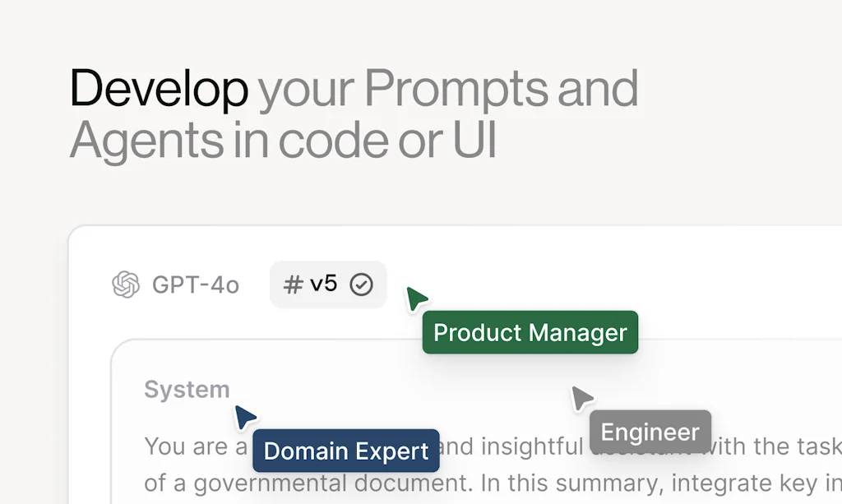Click the System role label
The width and height of the screenshot is (842, 504).
[187, 389]
